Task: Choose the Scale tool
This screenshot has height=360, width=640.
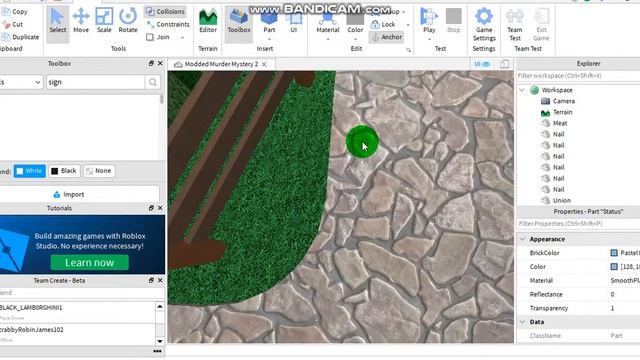Action: point(104,20)
